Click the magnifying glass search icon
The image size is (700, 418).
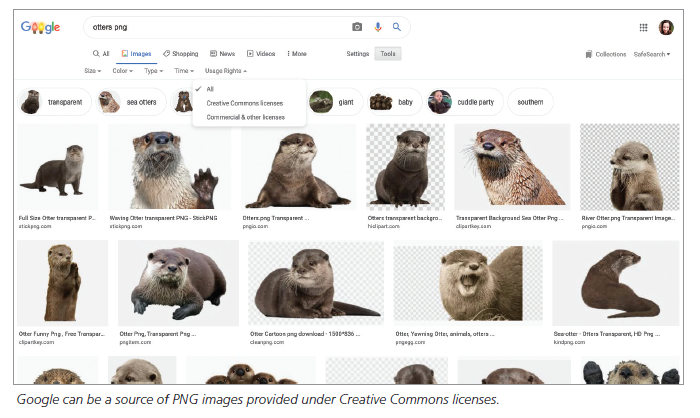(396, 27)
